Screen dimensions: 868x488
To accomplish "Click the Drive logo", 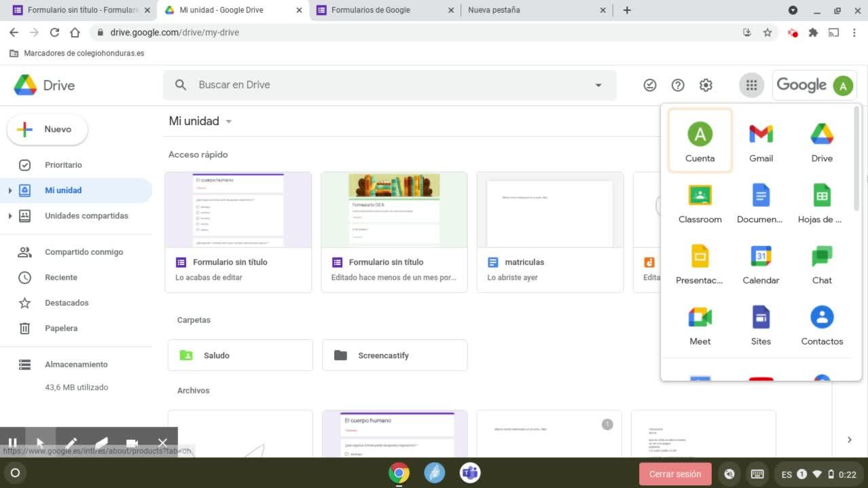I will point(44,85).
